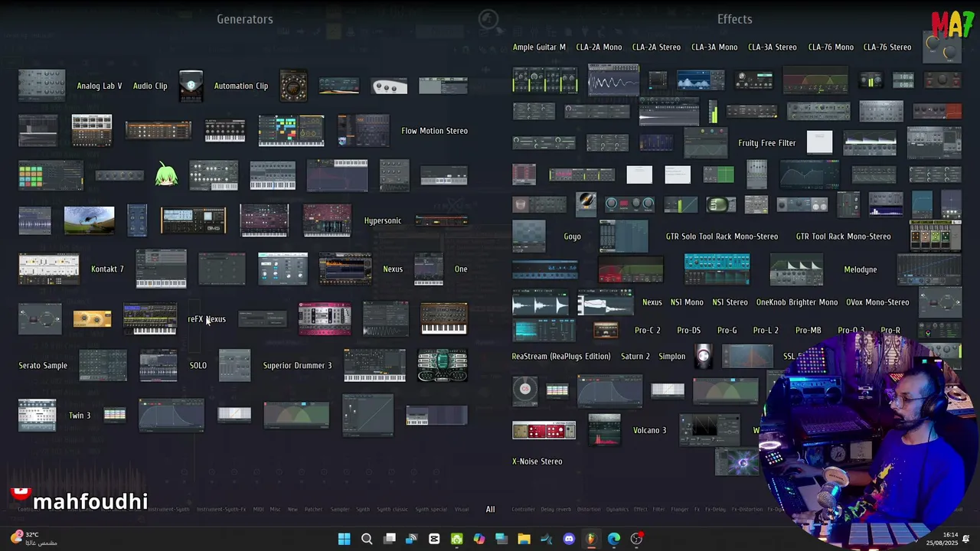Choose Audio Clip generator
The height and width of the screenshot is (551, 980).
point(150,86)
